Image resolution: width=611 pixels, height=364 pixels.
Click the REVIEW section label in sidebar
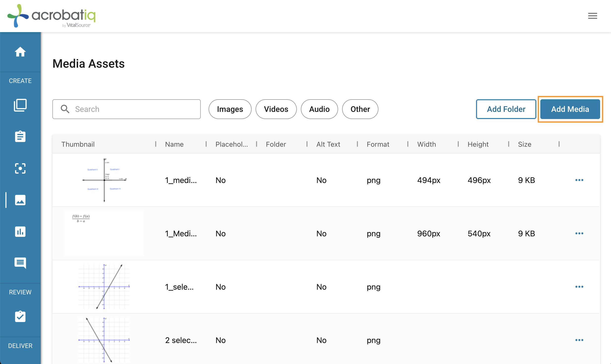click(20, 292)
